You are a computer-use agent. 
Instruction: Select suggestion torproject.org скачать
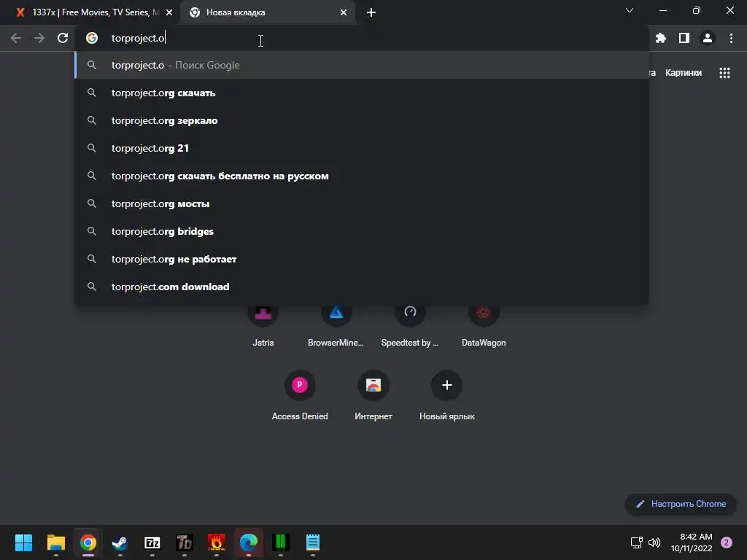click(362, 93)
